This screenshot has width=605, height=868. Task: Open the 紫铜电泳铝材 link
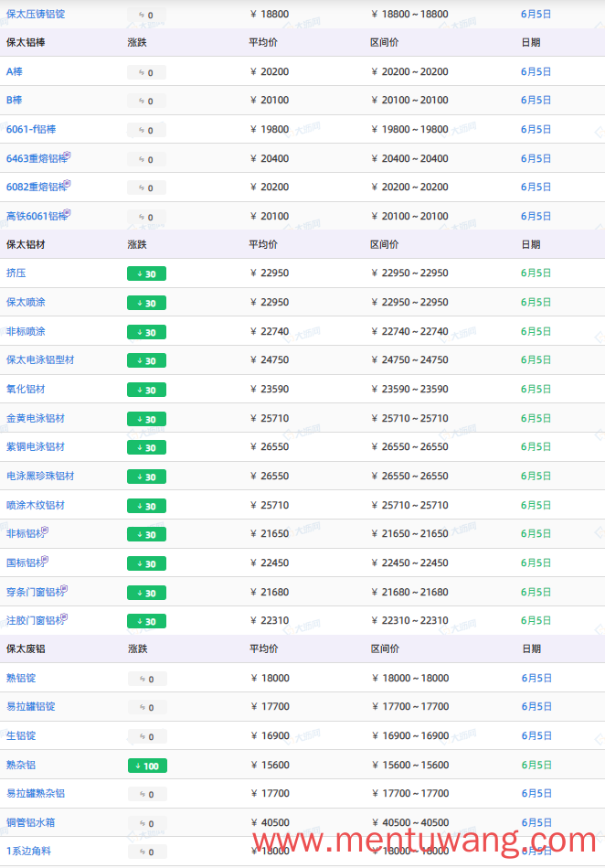[x=36, y=446]
